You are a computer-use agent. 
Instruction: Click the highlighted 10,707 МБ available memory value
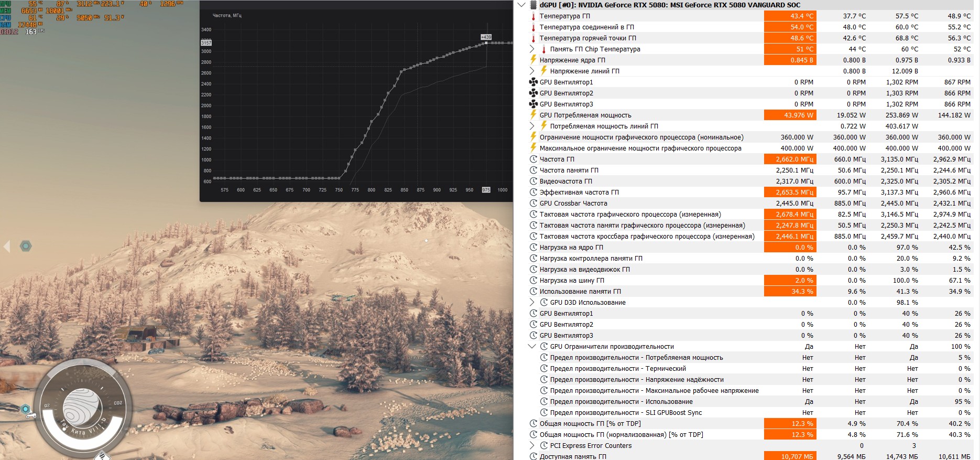[x=790, y=456]
